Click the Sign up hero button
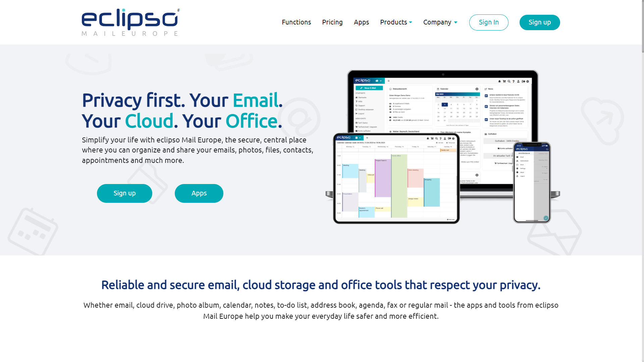The width and height of the screenshot is (644, 362). pos(124,193)
